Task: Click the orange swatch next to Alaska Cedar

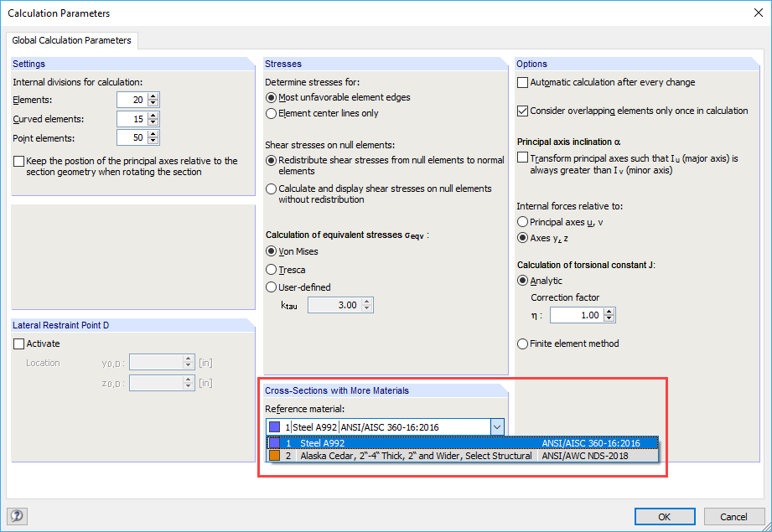Action: point(277,457)
